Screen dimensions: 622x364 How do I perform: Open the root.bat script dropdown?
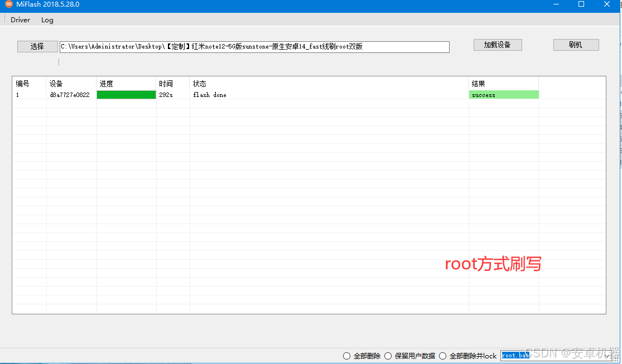606,356
